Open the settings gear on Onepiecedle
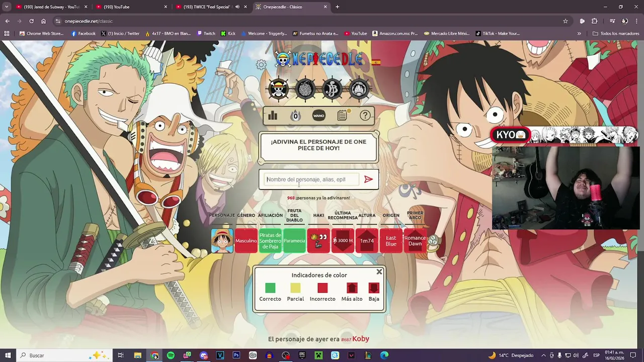The image size is (644, 362). tap(261, 64)
